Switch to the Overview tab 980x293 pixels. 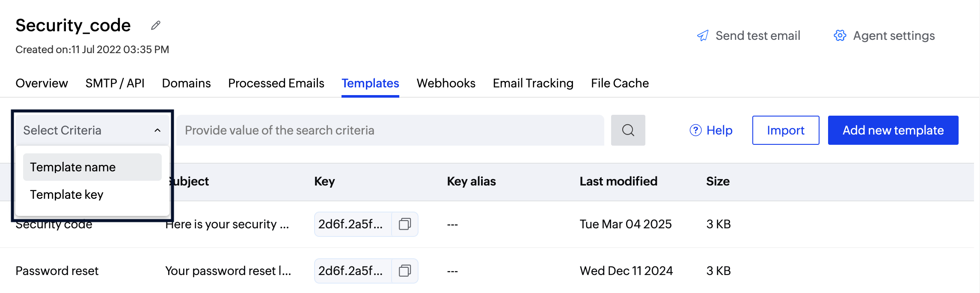[42, 83]
